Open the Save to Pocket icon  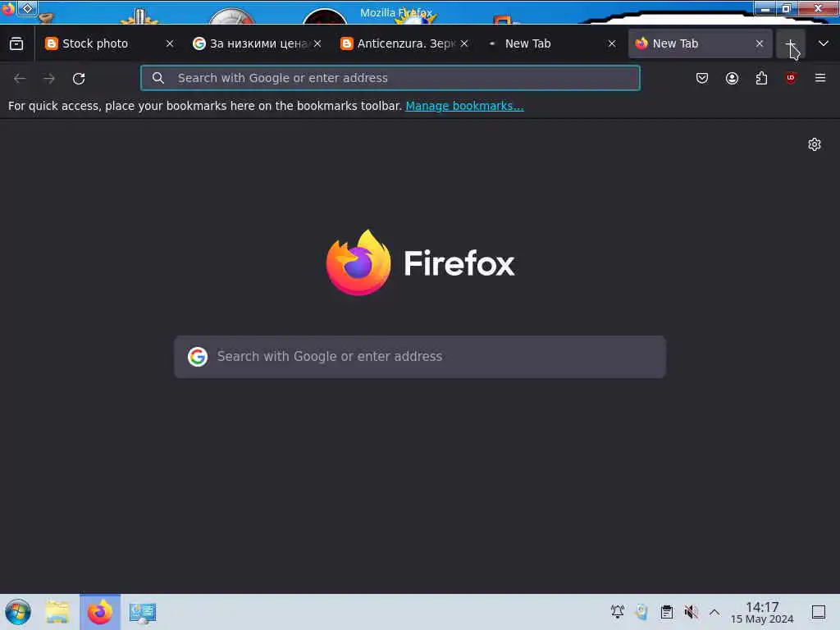[702, 78]
